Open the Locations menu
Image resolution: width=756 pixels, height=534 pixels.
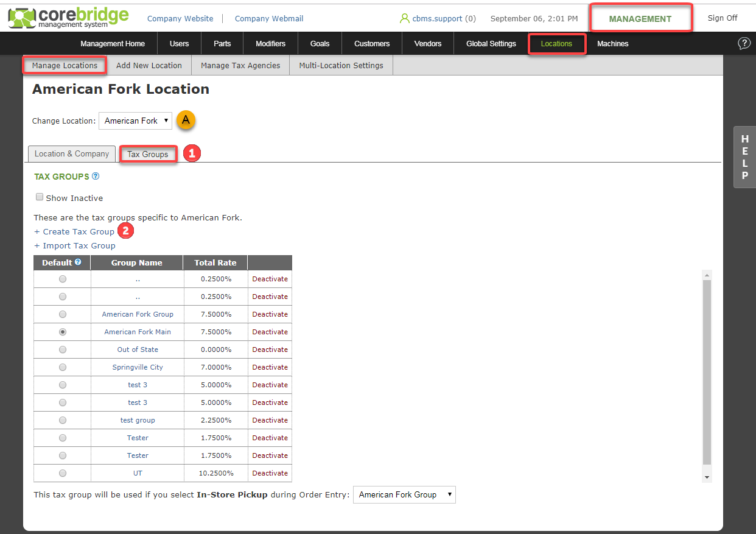point(556,43)
